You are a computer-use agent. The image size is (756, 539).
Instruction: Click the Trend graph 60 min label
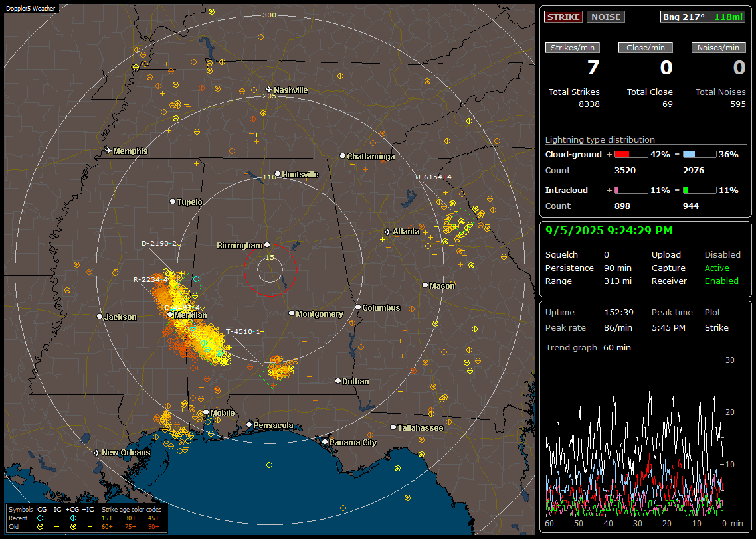(x=588, y=348)
